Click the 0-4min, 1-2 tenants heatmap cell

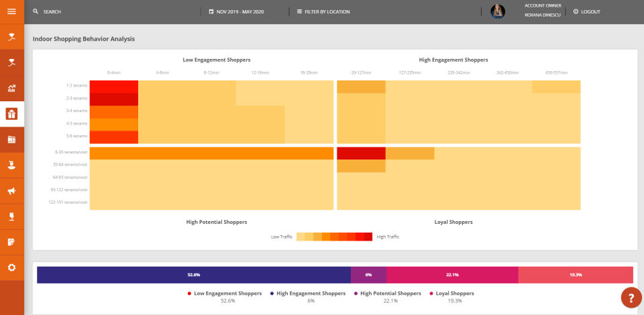[114, 86]
